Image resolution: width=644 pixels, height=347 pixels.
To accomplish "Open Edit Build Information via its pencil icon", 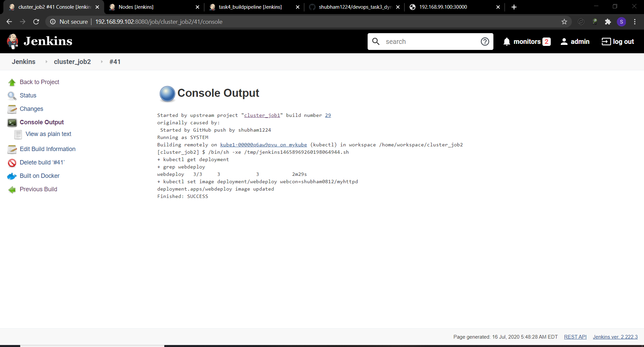I will (12, 149).
